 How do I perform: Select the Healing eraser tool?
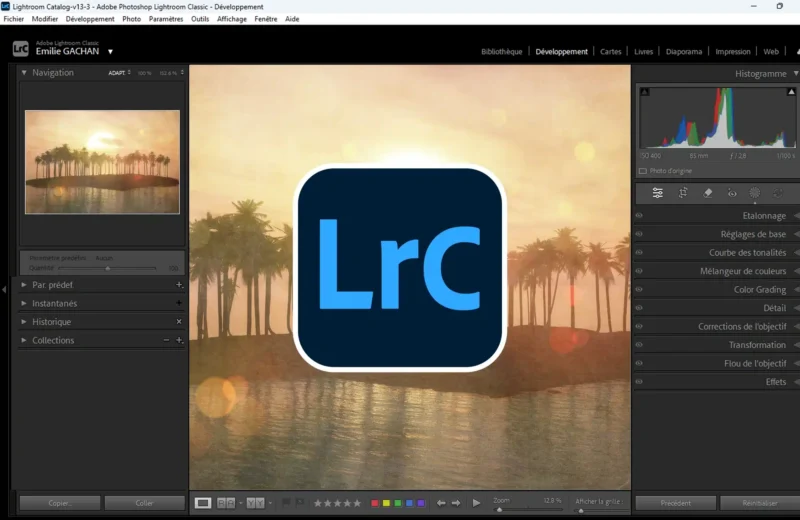[708, 193]
